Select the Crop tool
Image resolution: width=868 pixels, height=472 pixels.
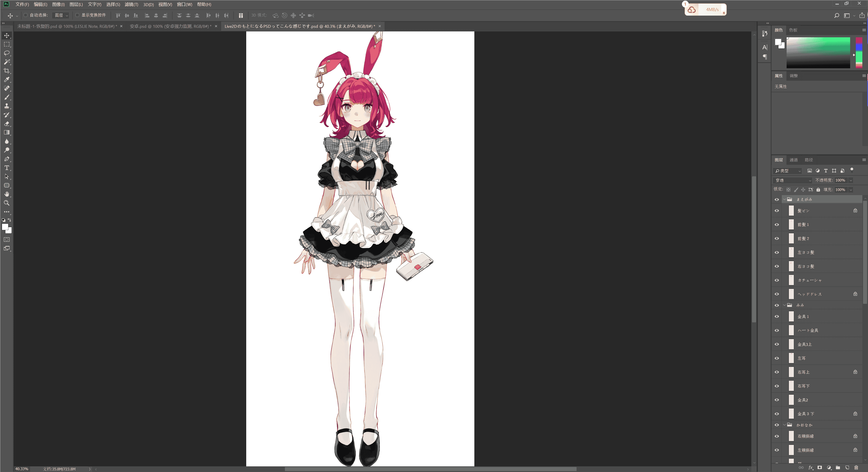[7, 71]
